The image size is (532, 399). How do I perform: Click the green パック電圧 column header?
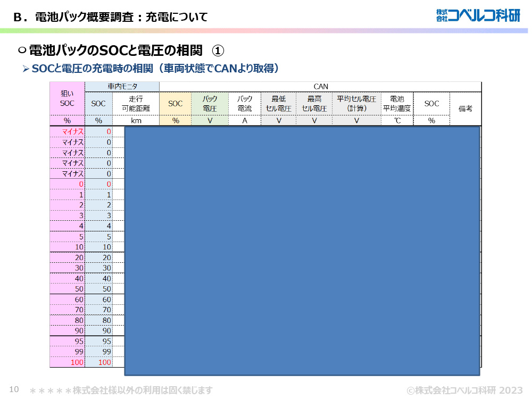tap(210, 104)
